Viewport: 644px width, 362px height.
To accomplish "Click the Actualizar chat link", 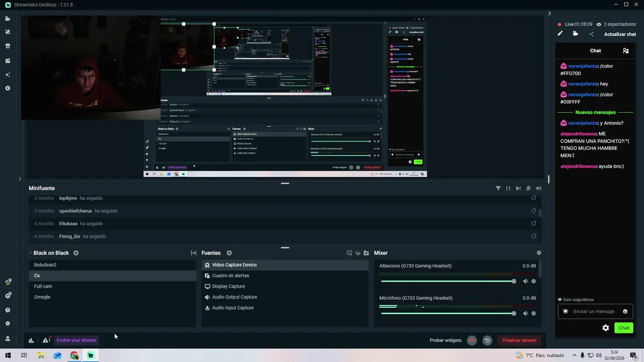I will click(620, 34).
